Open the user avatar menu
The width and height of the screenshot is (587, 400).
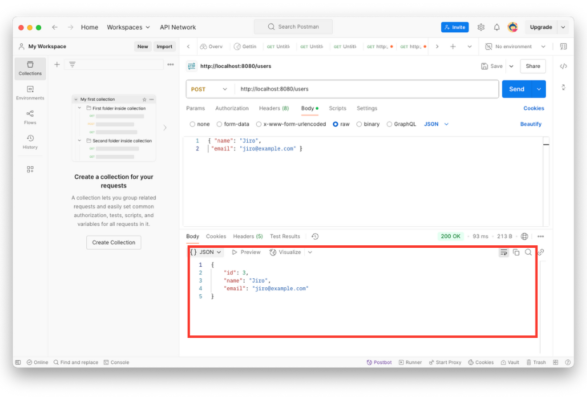point(513,27)
